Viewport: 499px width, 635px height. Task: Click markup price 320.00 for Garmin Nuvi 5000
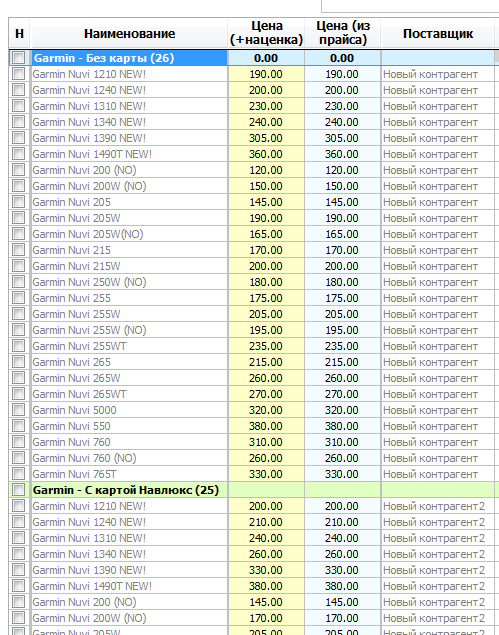click(x=266, y=410)
